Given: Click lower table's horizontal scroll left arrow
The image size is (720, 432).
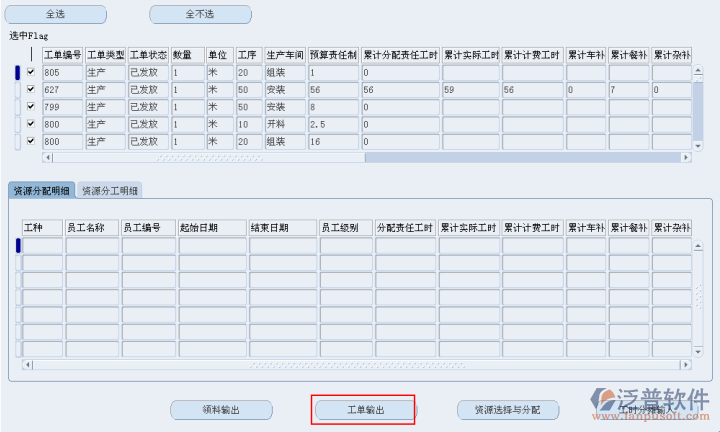Looking at the screenshot, I should click(28, 365).
